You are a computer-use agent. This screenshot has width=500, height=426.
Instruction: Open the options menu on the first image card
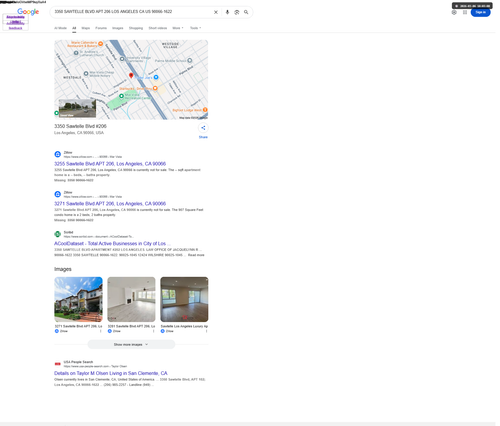100,331
